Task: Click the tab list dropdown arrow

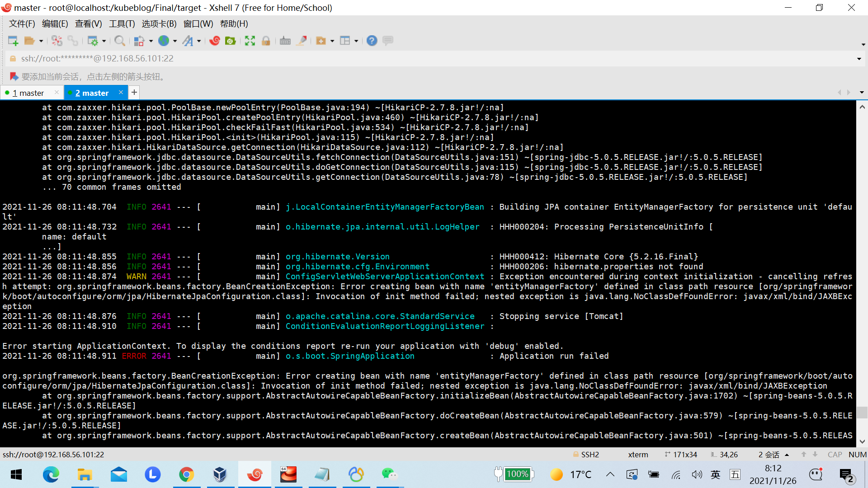Action: [x=862, y=93]
